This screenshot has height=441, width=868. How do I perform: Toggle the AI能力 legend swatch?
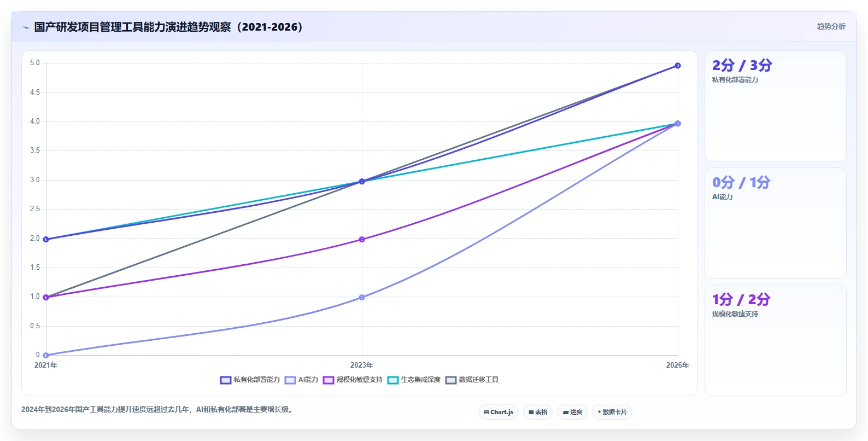click(290, 380)
